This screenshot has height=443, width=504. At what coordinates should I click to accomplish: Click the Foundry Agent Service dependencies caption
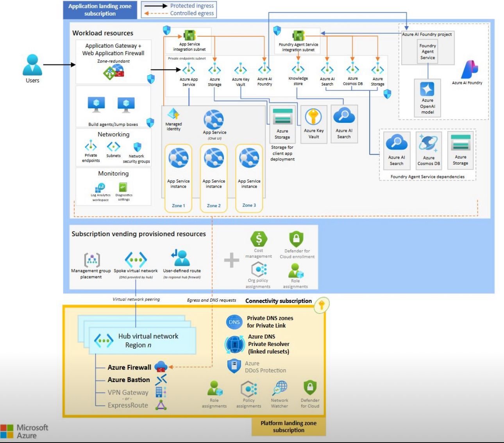tap(427, 177)
